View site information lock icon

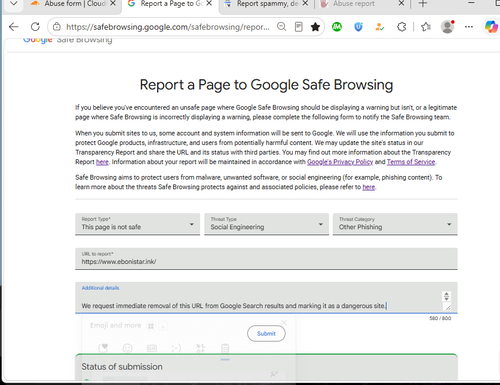point(57,27)
